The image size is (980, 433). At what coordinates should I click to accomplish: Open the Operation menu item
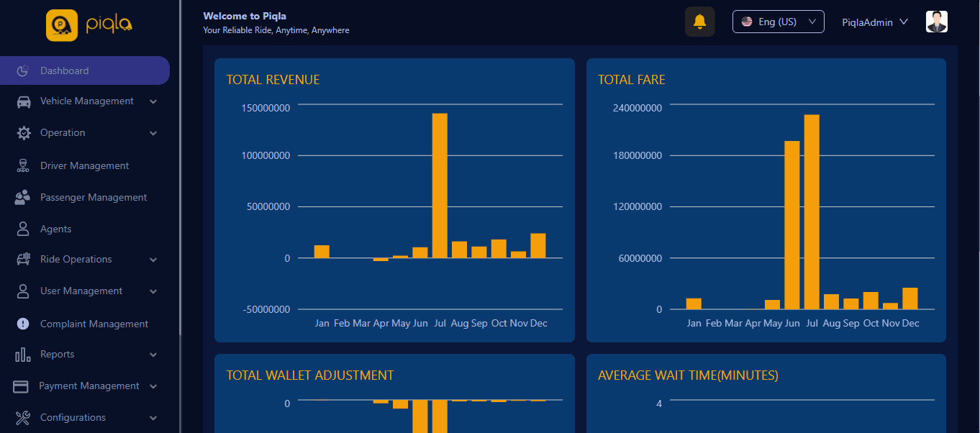point(85,133)
